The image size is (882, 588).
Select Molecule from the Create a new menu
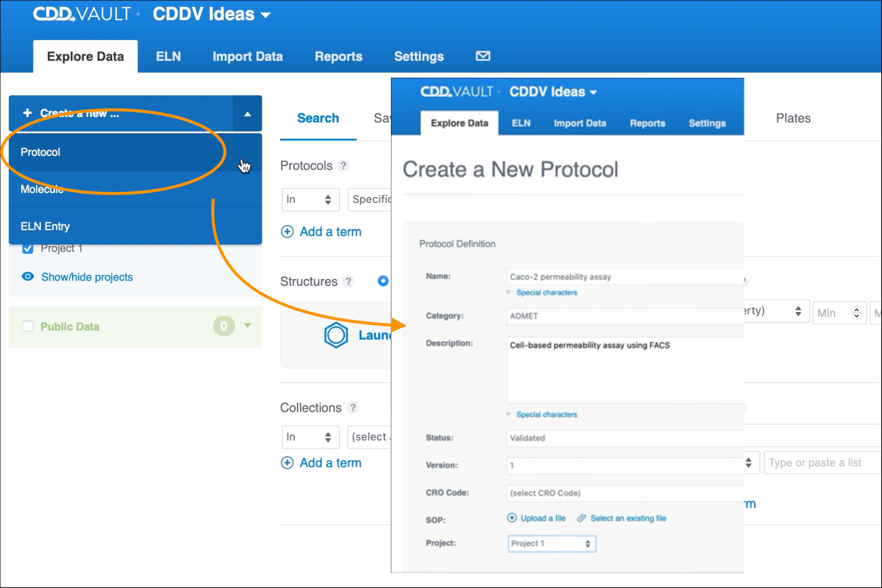point(135,189)
